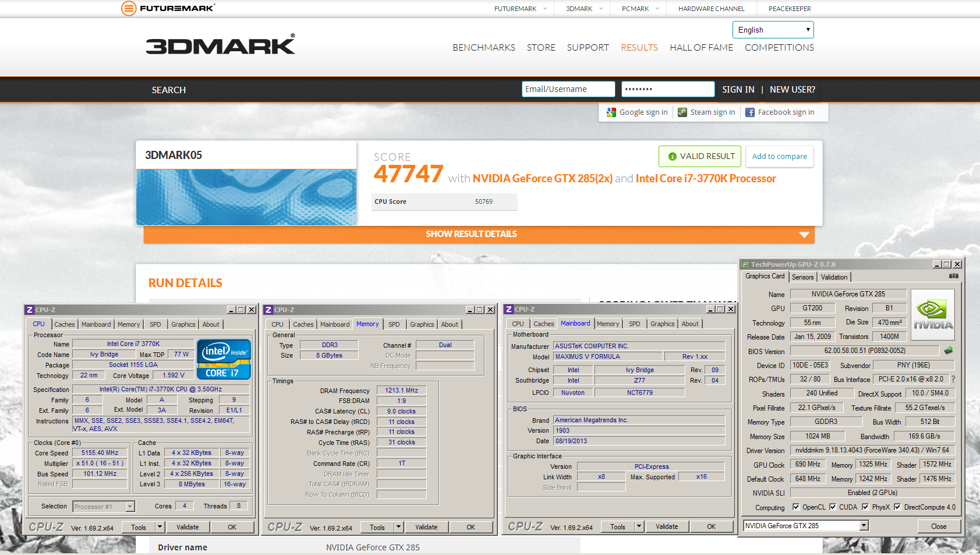
Task: Open Tools dropdown arrow in CPU-Z Motherboard window
Action: click(639, 526)
